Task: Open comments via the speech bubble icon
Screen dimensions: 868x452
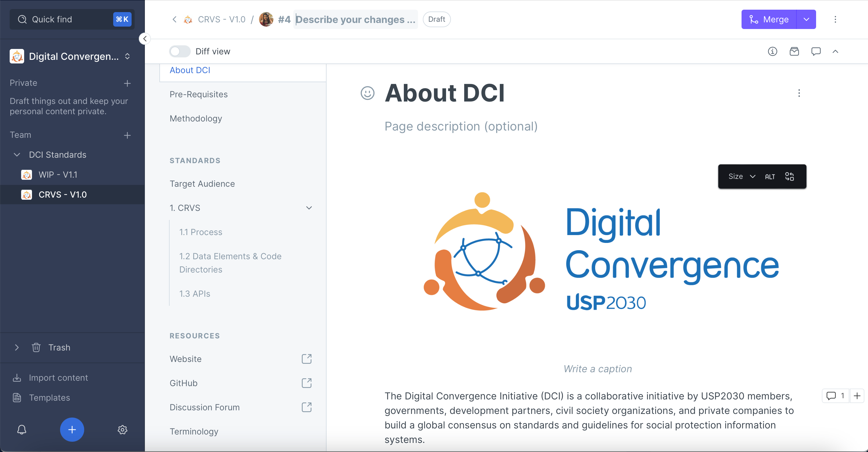Action: coord(816,51)
